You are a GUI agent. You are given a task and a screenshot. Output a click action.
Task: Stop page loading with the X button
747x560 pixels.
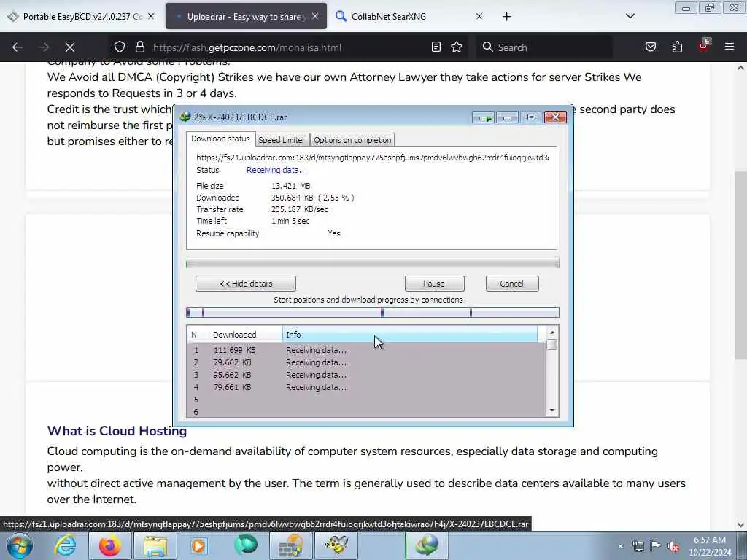coord(70,47)
